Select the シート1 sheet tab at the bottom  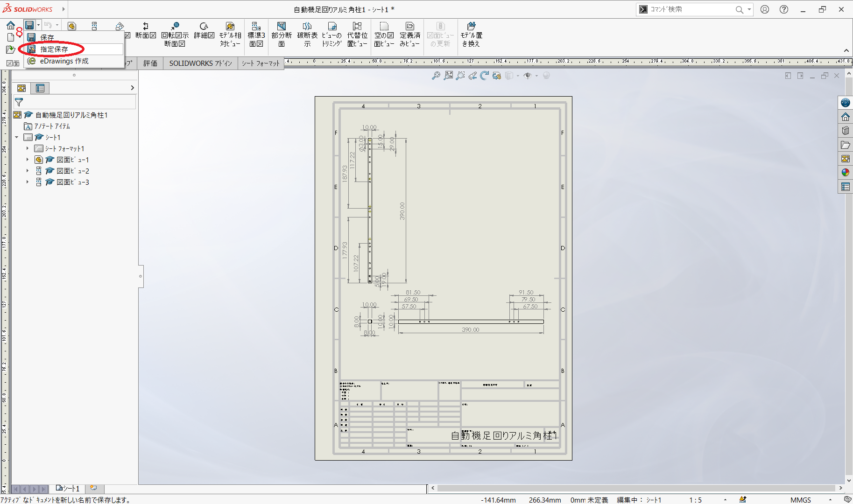click(68, 489)
